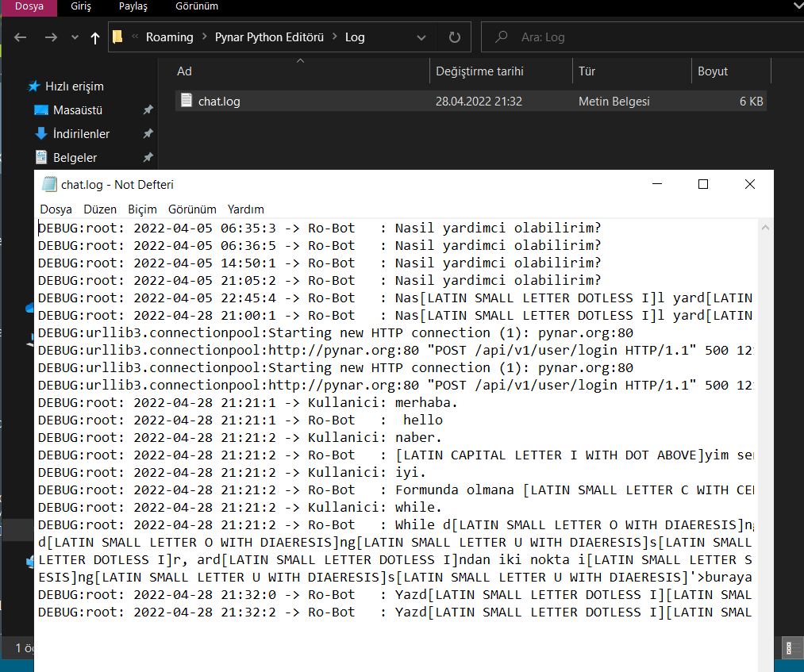Unpin İndirilenler from Quick access

pyautogui.click(x=148, y=133)
